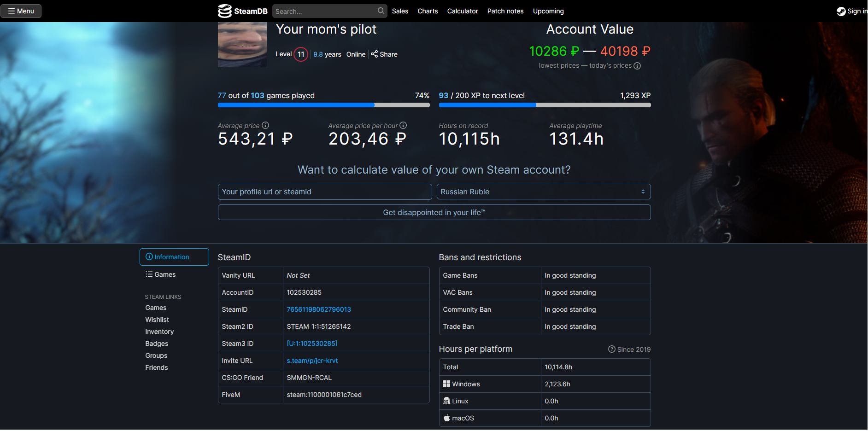This screenshot has height=431, width=868.
Task: Open the Inventory Steam link
Action: [159, 332]
